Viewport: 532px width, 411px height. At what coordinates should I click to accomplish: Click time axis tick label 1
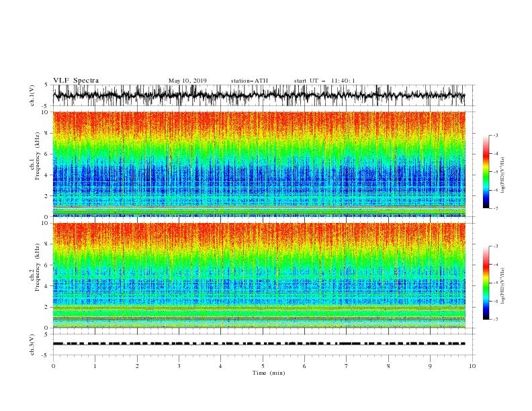(x=95, y=366)
